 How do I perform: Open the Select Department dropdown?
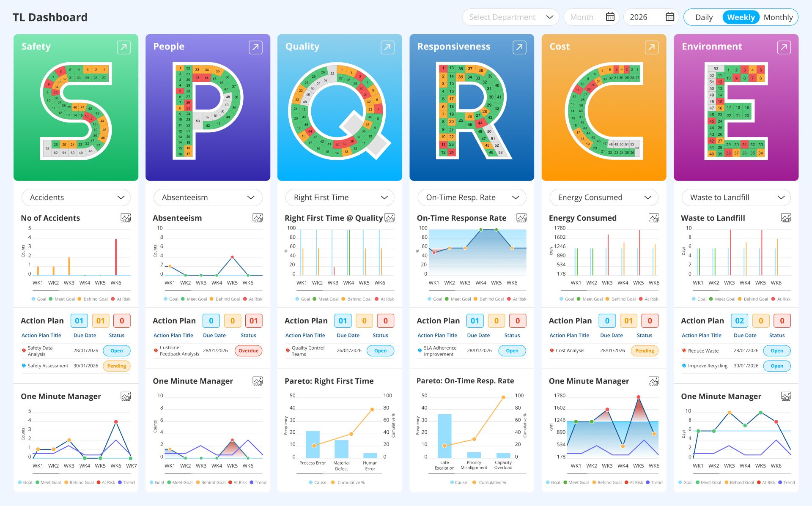[510, 17]
